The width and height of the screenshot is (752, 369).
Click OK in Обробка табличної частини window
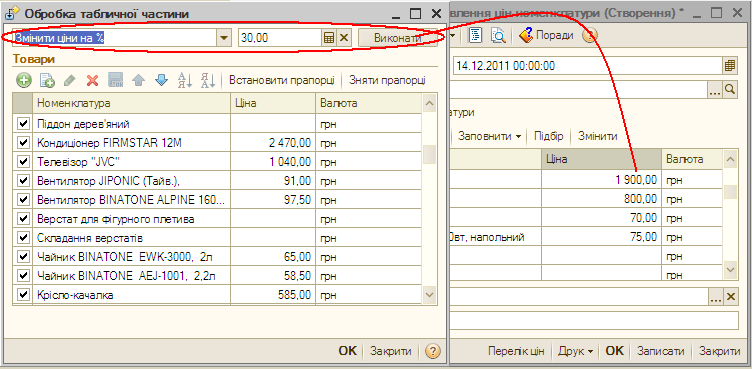pyautogui.click(x=348, y=351)
